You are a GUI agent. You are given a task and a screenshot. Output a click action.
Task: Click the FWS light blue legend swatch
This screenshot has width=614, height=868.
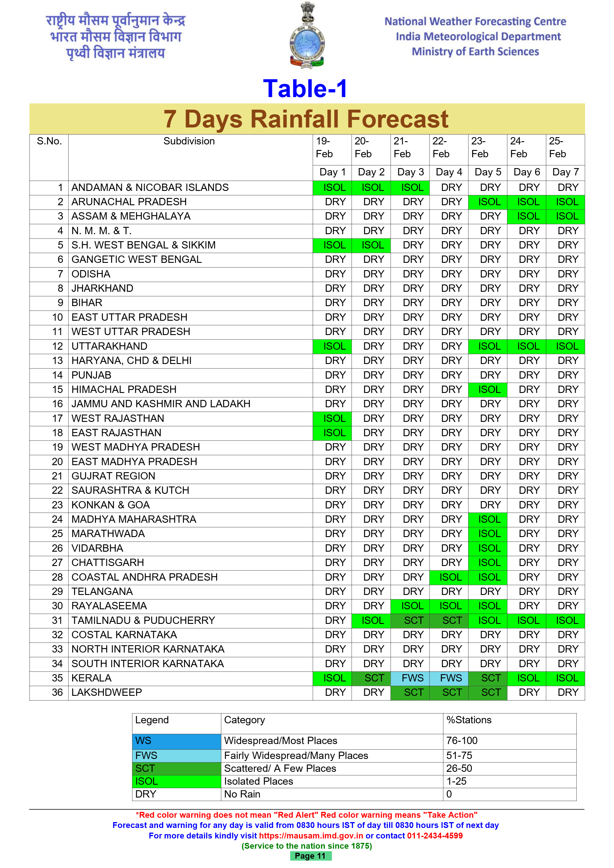point(176,755)
